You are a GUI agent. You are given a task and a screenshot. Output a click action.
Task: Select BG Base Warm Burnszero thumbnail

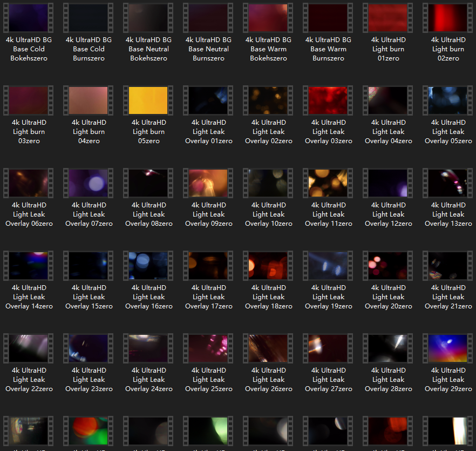click(328, 18)
